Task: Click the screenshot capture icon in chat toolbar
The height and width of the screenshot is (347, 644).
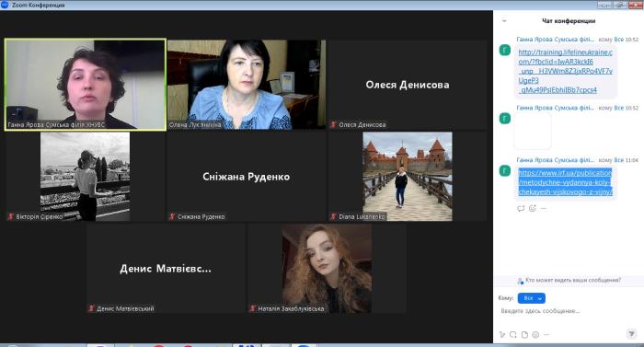Action: [513, 335]
